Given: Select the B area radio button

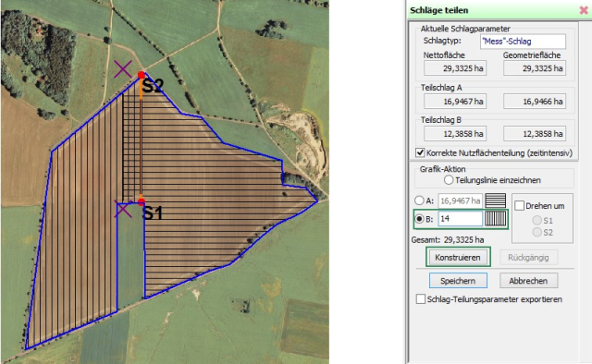Looking at the screenshot, I should point(419,219).
